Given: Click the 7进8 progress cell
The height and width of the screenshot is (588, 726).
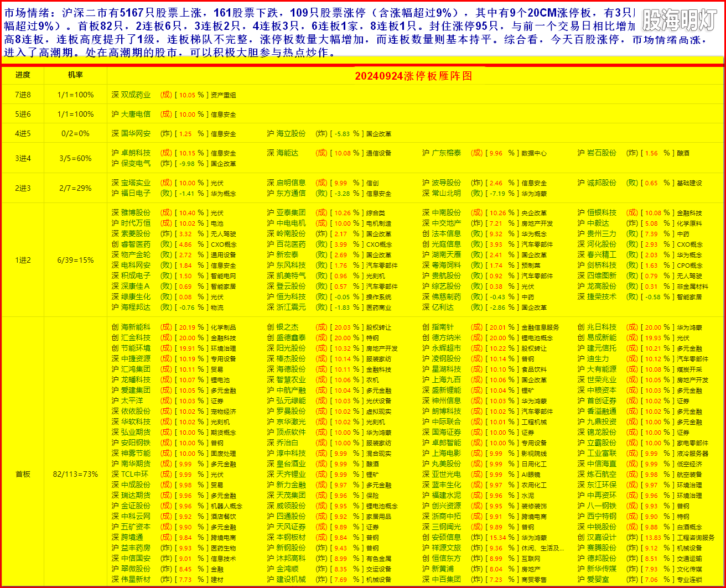Looking at the screenshot, I should pyautogui.click(x=23, y=95).
